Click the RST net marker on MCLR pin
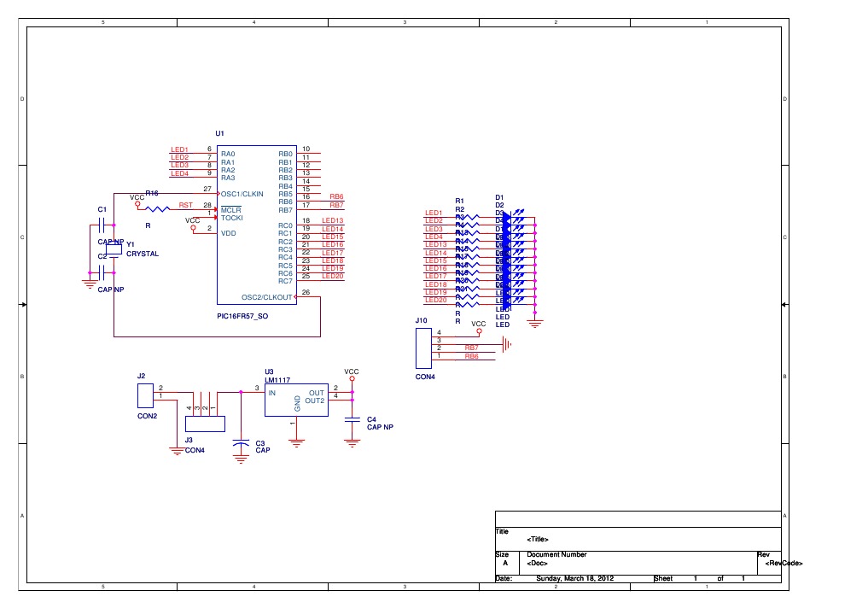The width and height of the screenshot is (868, 614). click(x=186, y=205)
